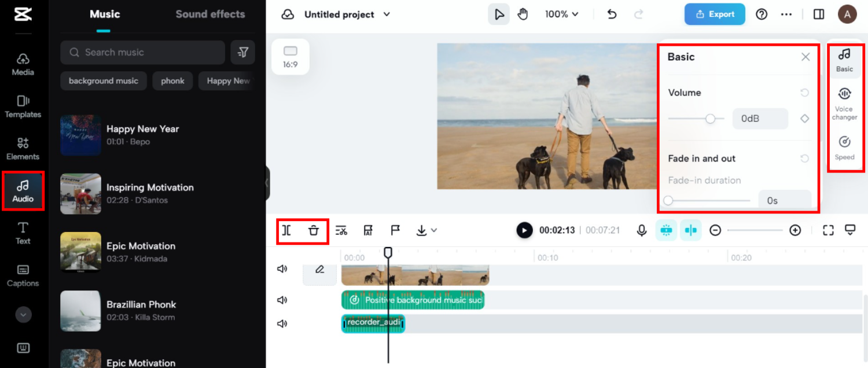Adjust the Fade-in duration slider handle

tap(669, 201)
